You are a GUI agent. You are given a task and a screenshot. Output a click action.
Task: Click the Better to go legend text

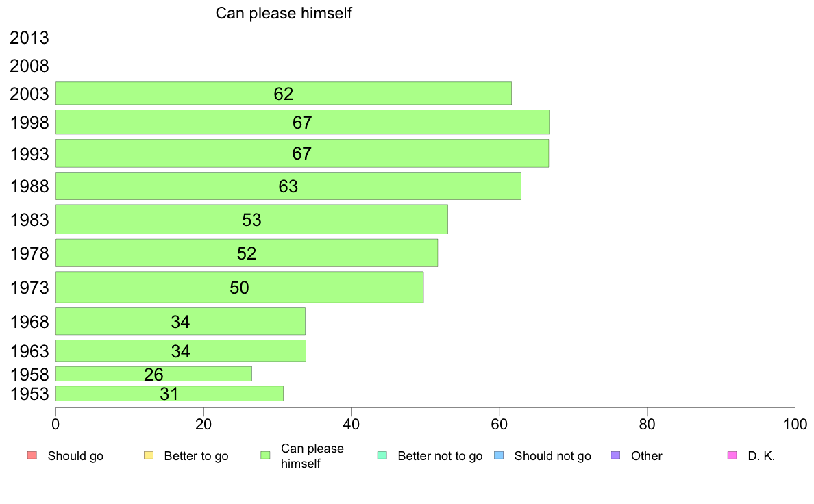pyautogui.click(x=196, y=456)
